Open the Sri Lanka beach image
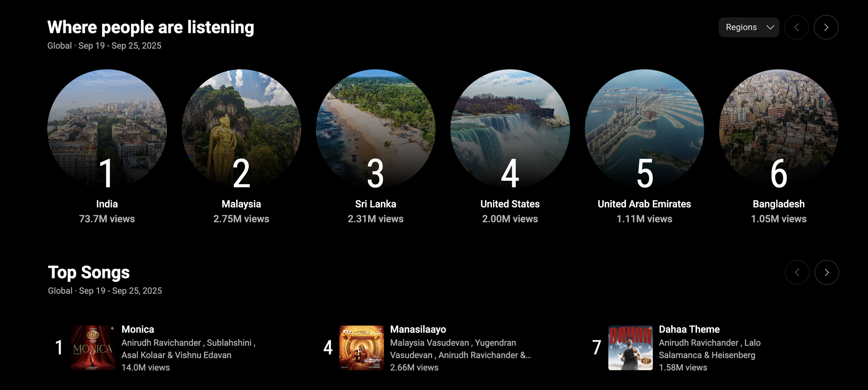Screen dimensions: 868x390 pyautogui.click(x=376, y=129)
